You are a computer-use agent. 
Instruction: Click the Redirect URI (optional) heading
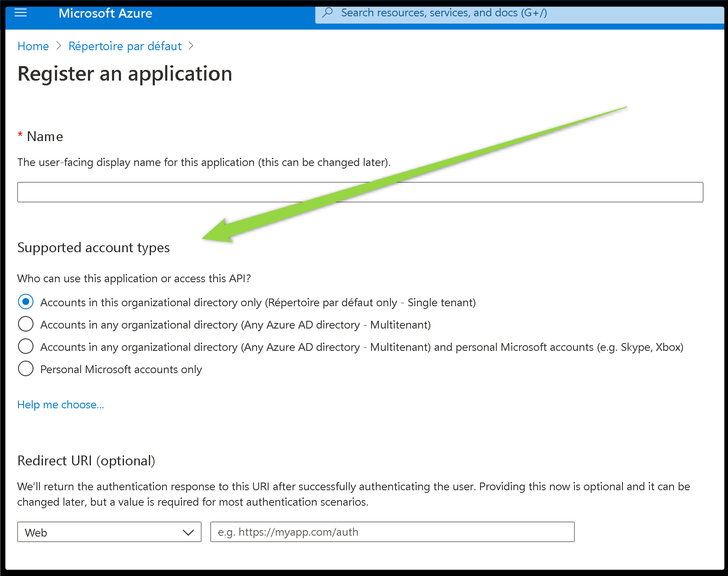86,461
